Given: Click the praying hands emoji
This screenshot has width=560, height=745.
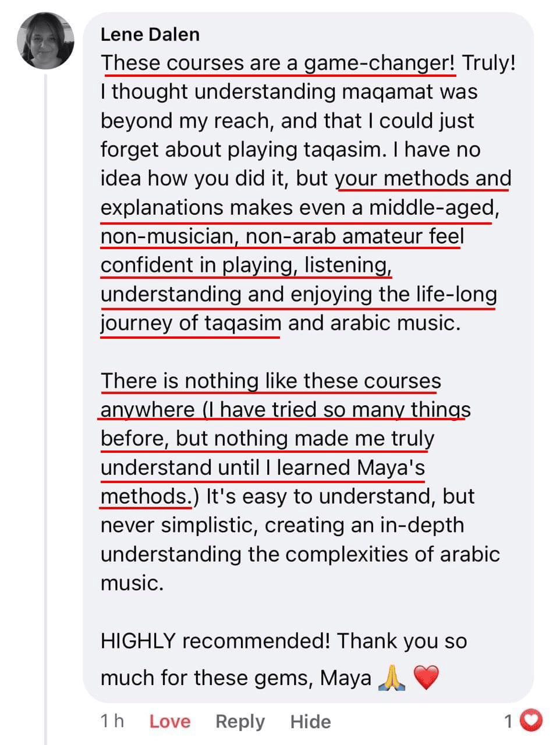Looking at the screenshot, I should [x=391, y=677].
